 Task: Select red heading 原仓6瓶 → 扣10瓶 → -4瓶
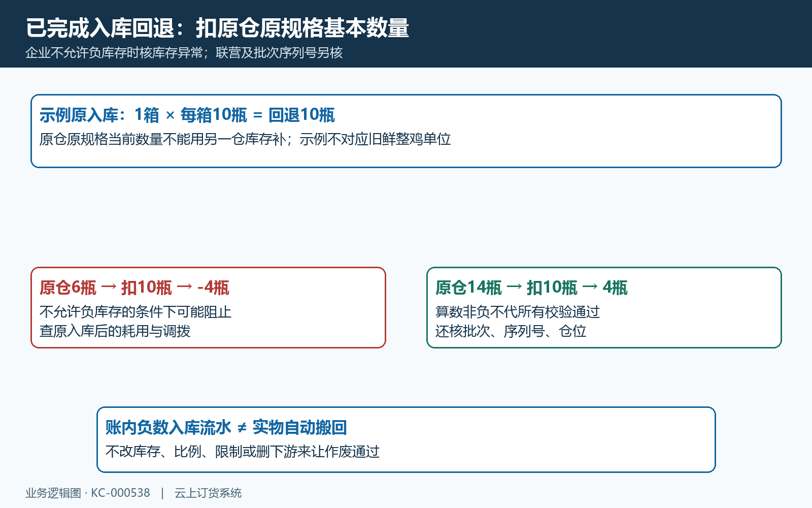[134, 288]
